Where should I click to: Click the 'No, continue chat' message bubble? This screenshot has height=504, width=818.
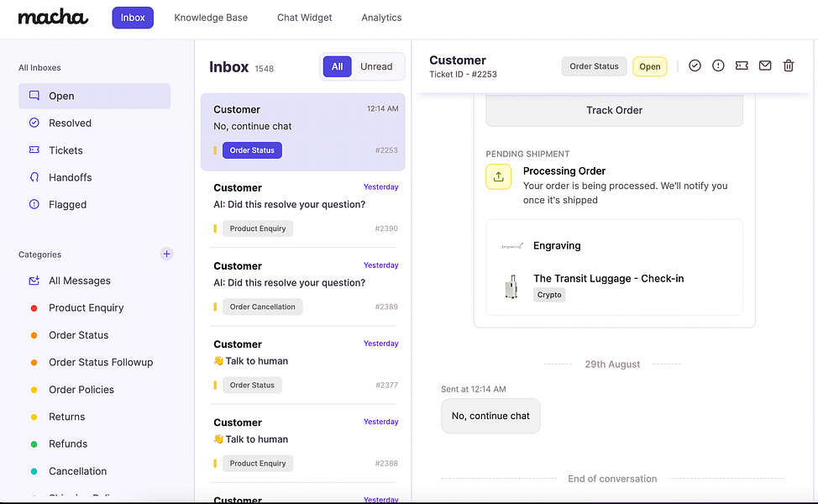pos(490,416)
